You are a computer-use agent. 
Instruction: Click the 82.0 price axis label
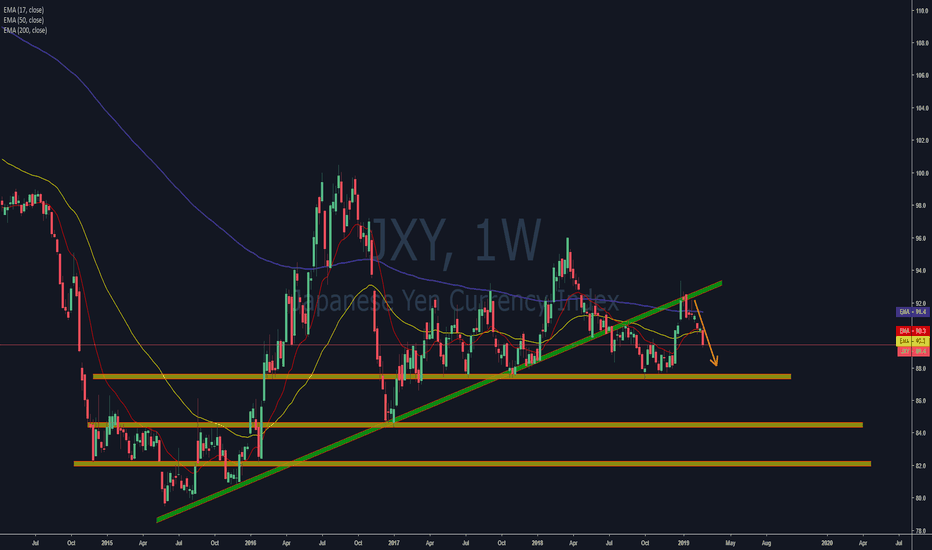click(x=922, y=466)
